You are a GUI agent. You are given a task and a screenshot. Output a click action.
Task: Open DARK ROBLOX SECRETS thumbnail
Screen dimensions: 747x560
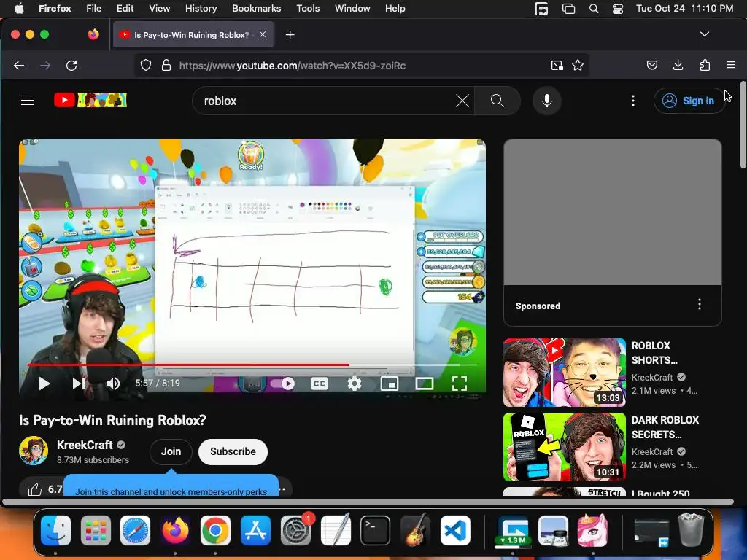point(565,447)
